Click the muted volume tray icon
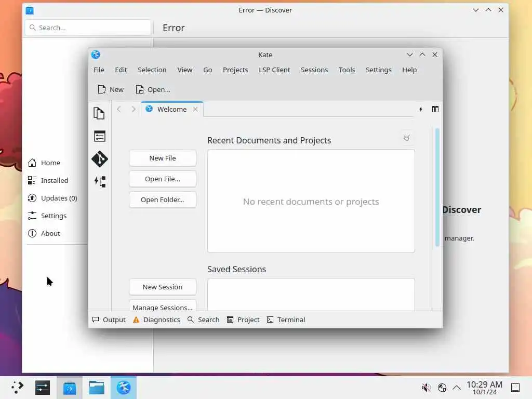 click(426, 388)
